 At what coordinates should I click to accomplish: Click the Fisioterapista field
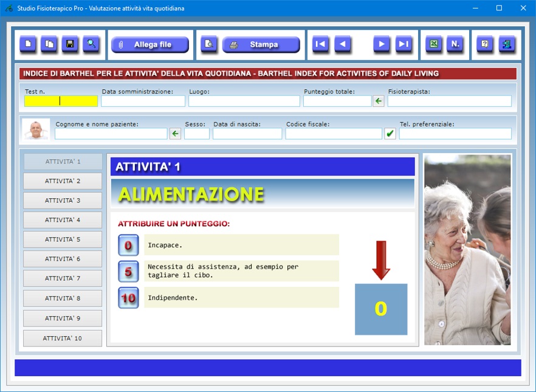click(x=450, y=101)
